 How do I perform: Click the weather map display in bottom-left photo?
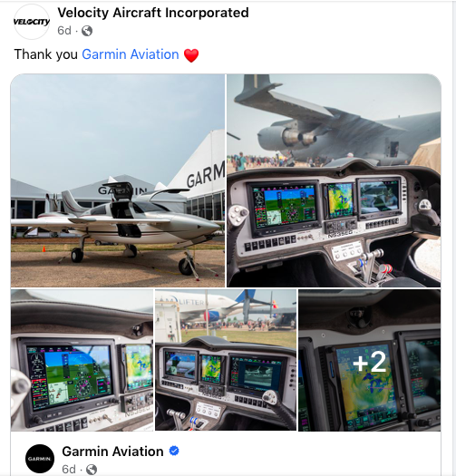click(139, 367)
